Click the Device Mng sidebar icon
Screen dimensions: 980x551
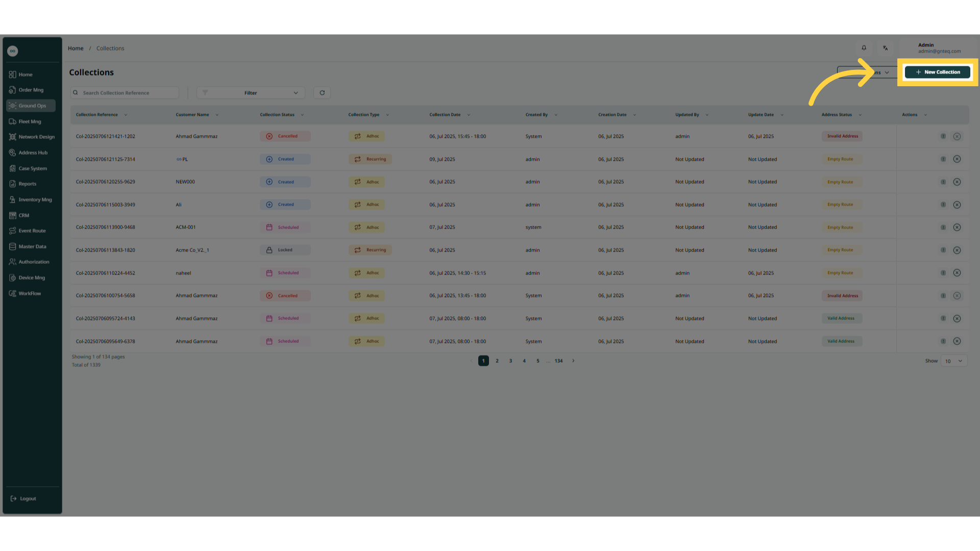pyautogui.click(x=13, y=278)
